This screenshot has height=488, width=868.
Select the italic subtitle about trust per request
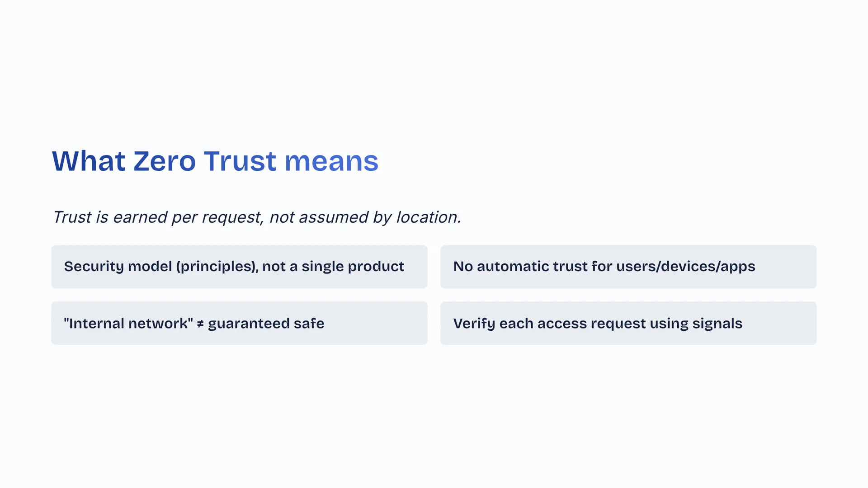(x=256, y=217)
